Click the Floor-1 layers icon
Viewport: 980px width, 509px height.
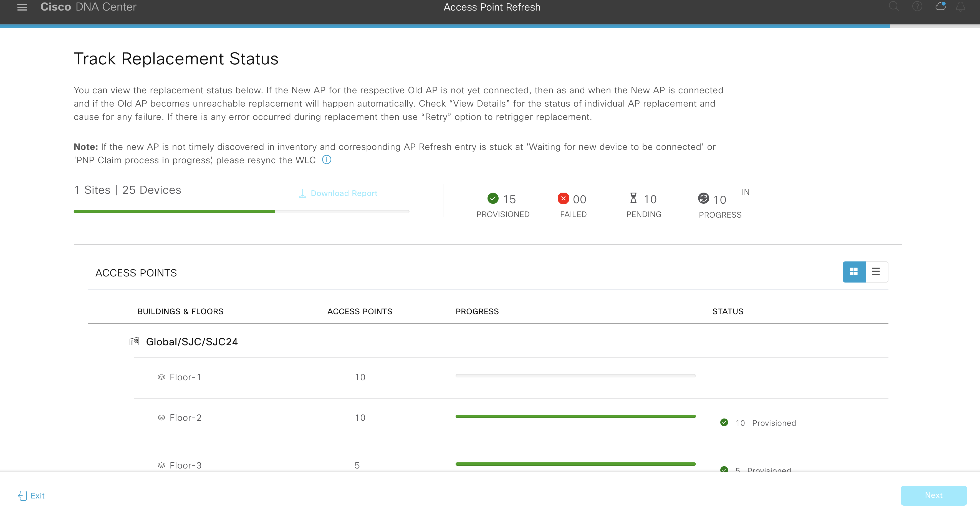[161, 377]
